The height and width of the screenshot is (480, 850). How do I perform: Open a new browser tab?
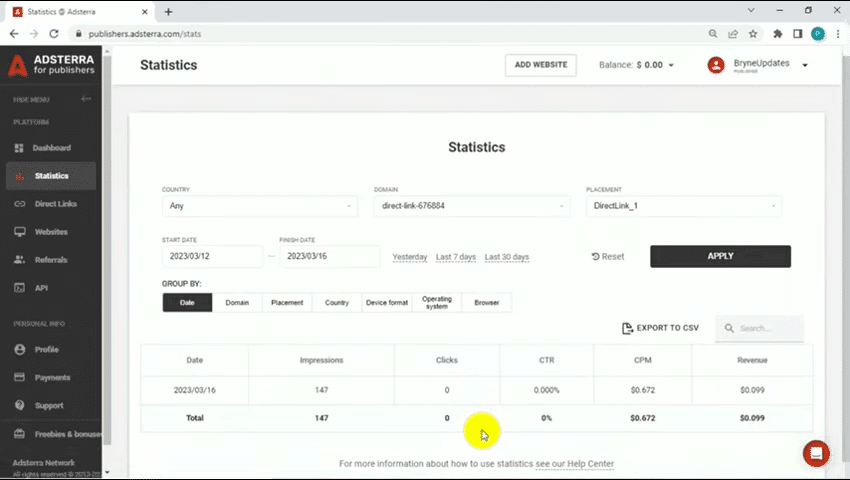pos(168,12)
